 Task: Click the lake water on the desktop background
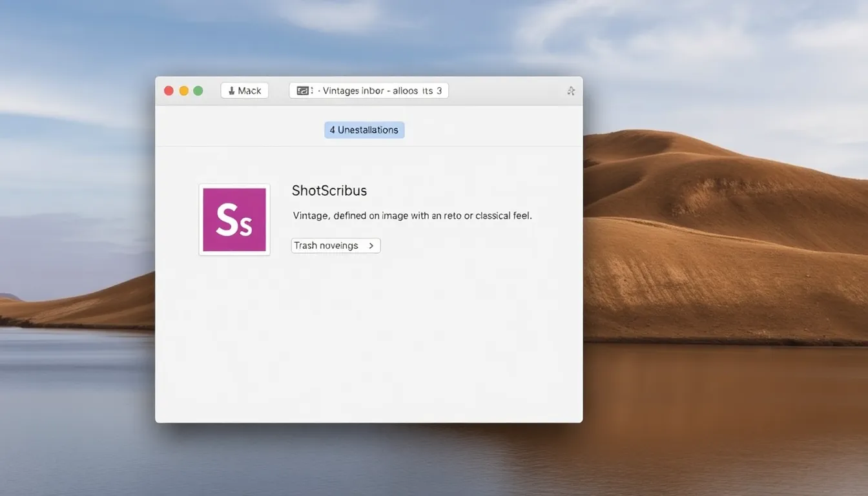coord(710,420)
